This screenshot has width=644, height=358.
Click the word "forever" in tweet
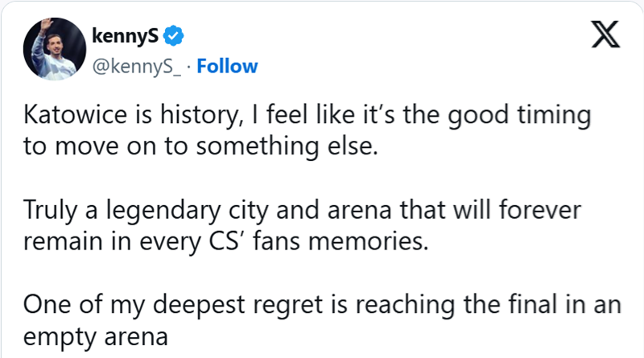tap(540, 209)
